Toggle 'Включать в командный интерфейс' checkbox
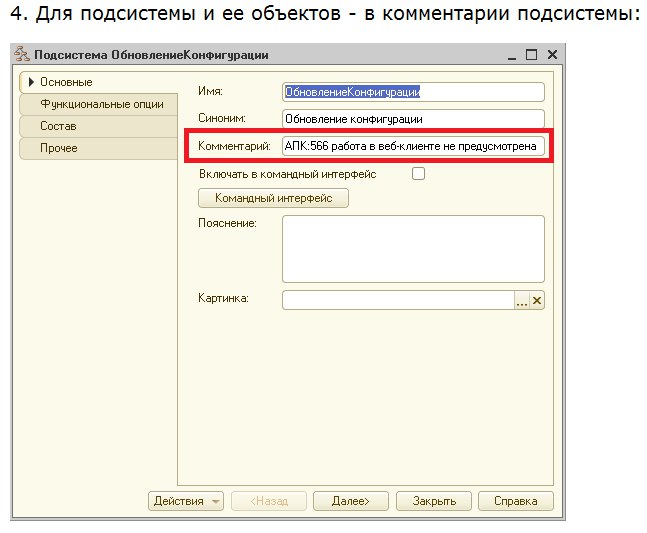This screenshot has height=533, width=647. pos(418,174)
